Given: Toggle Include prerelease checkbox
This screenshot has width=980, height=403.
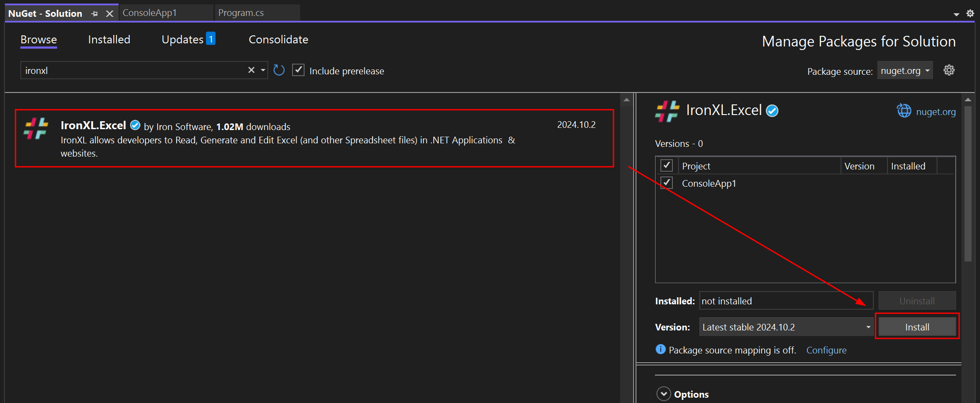Looking at the screenshot, I should click(298, 70).
